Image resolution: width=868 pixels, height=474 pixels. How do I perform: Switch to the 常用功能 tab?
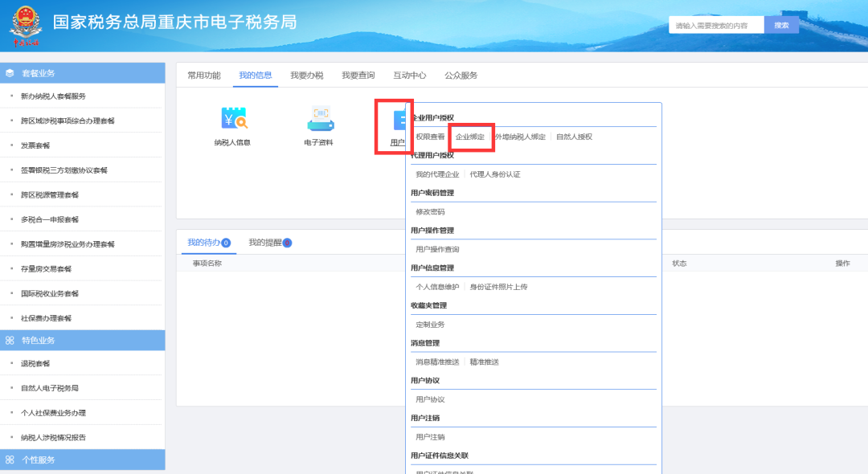click(203, 76)
